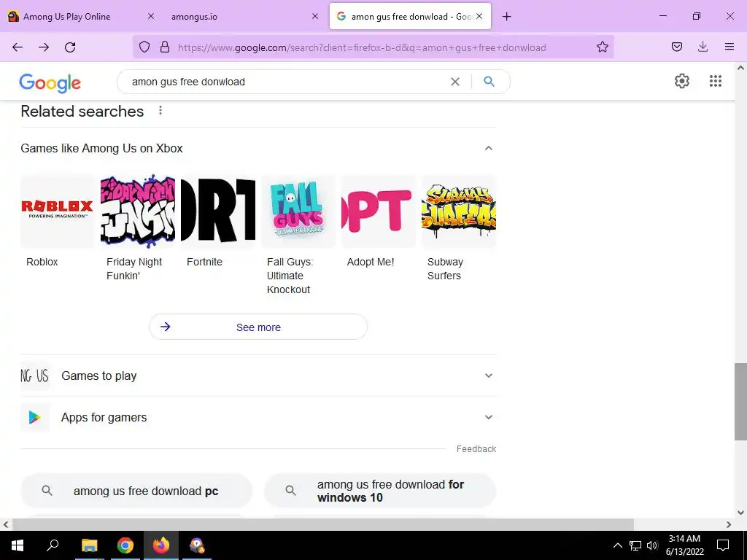The image size is (747, 560).
Task: Bookmark this page with the star icon
Action: tap(602, 47)
